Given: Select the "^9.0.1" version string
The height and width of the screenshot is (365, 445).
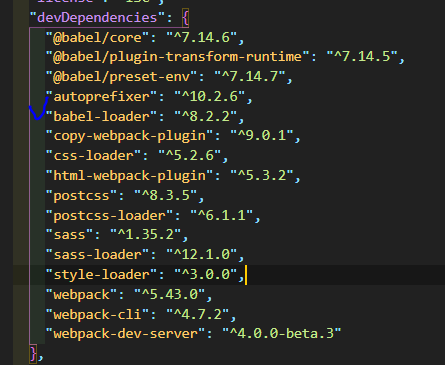Looking at the screenshot, I should (262, 136).
